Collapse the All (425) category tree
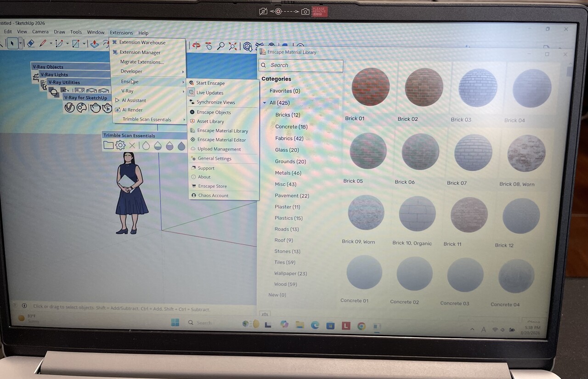 [x=265, y=103]
